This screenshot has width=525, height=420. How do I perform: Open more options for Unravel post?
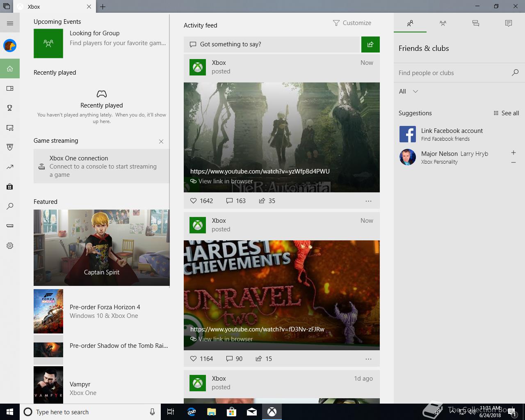click(368, 359)
